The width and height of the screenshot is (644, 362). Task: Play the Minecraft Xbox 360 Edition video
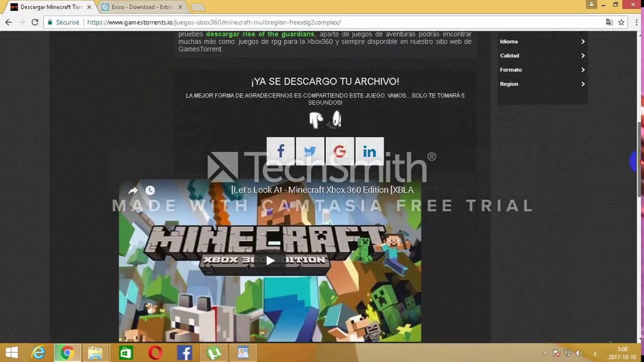(x=270, y=260)
